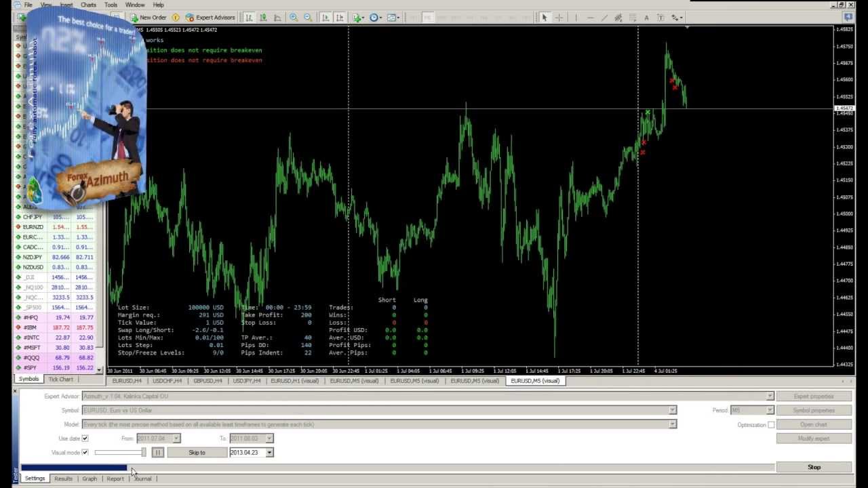Open the chart templates icon

393,17
